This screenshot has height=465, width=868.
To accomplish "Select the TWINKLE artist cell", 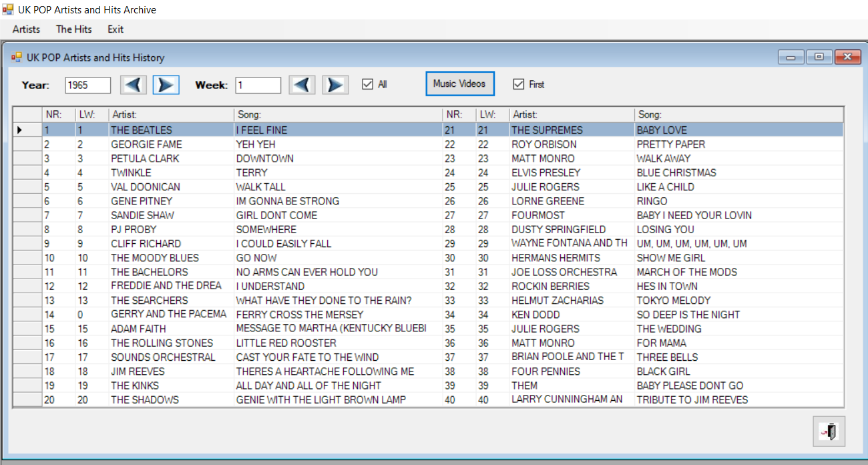I will click(x=172, y=172).
